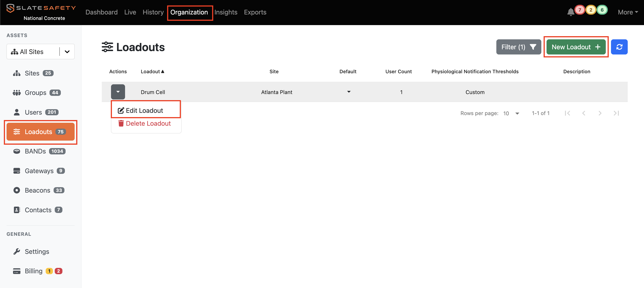
Task: Click the New Loadout button
Action: pyautogui.click(x=576, y=47)
